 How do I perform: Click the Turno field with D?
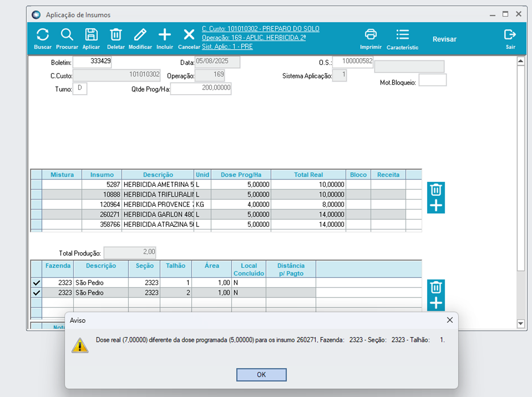click(80, 88)
